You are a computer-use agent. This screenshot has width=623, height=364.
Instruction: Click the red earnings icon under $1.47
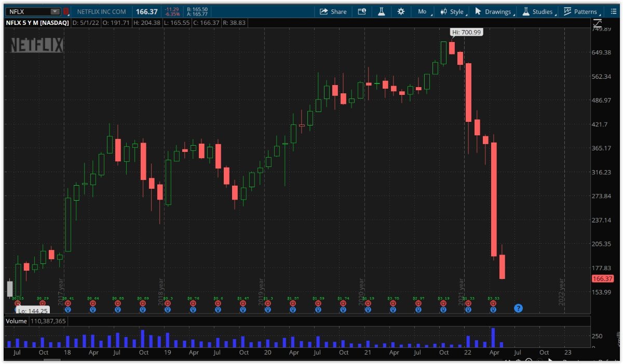tap(243, 303)
